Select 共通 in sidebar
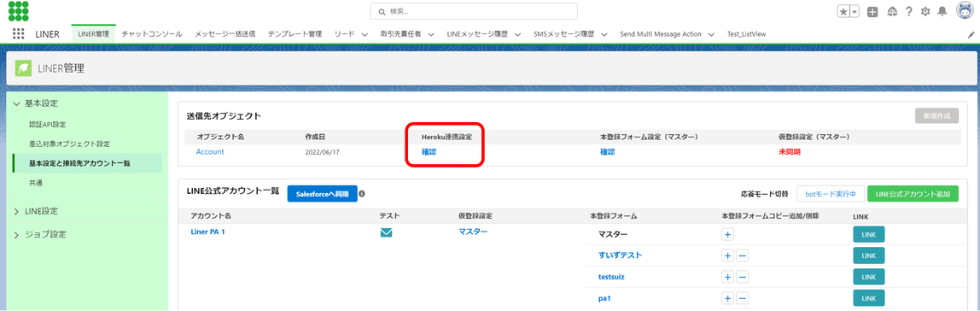Viewport: 980px width, 311px height. [36, 183]
